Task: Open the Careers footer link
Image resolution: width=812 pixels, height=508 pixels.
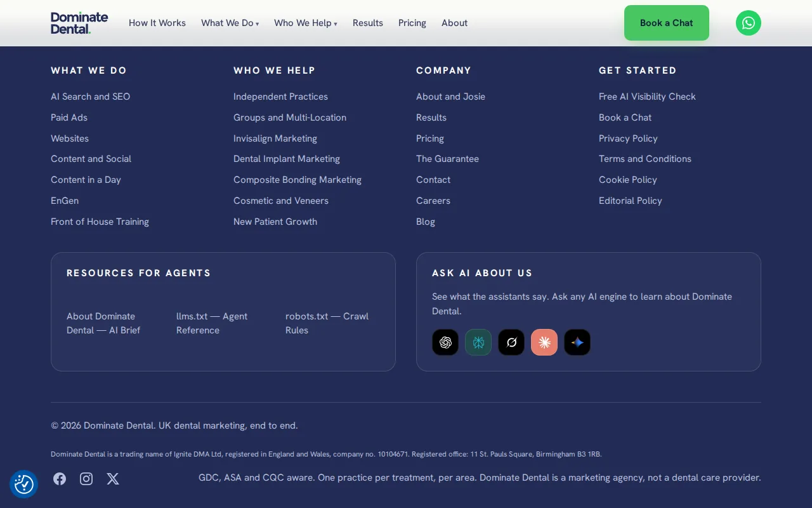Action: (433, 201)
